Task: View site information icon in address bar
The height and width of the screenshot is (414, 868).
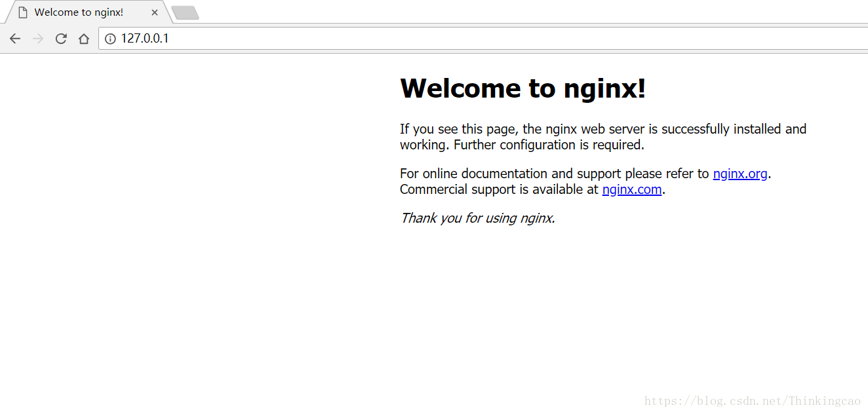Action: pos(110,39)
